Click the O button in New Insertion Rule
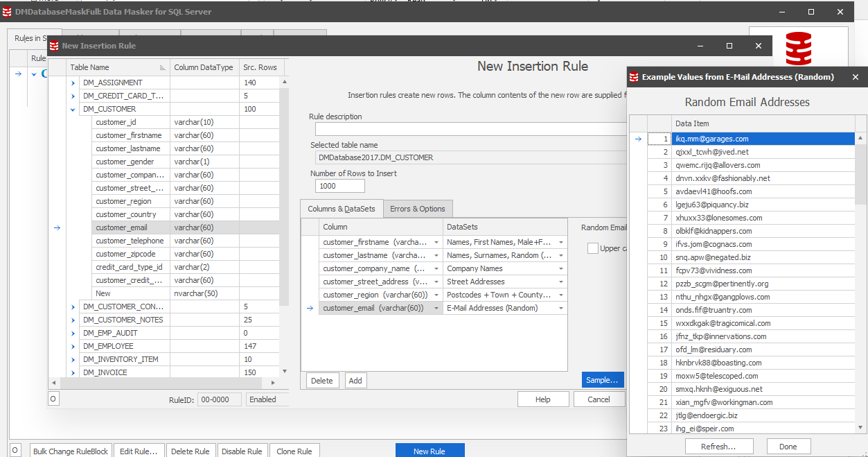 53,399
